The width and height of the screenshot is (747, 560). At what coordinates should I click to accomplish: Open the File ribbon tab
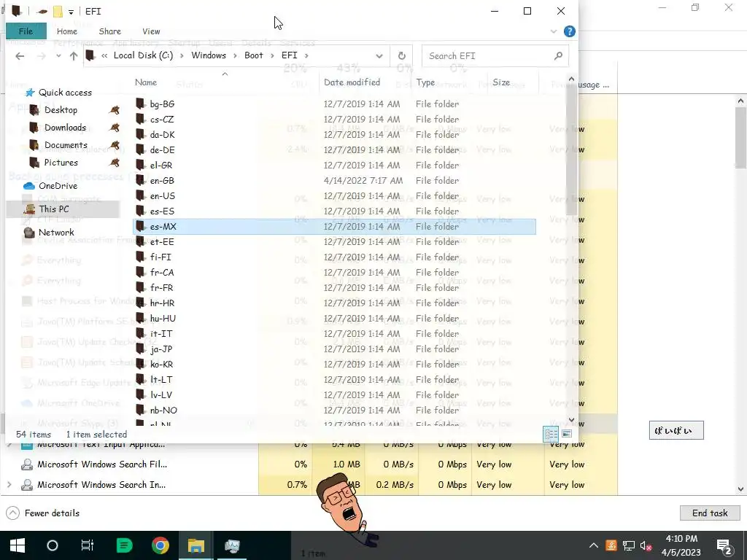26,31
